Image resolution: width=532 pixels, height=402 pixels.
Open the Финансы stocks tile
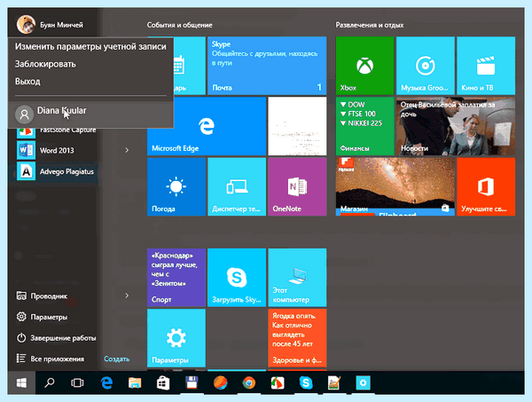pyautogui.click(x=364, y=126)
